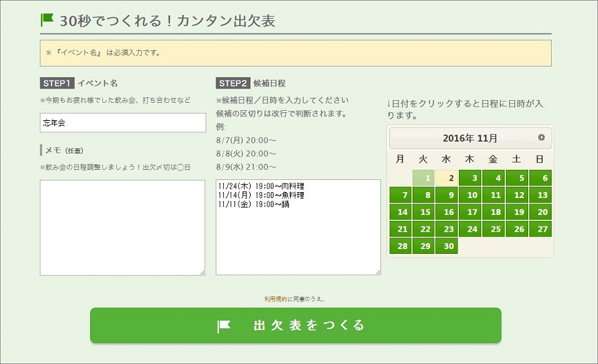Focus the event name field containing 忘年会
This screenshot has width=598, height=364.
coord(123,123)
